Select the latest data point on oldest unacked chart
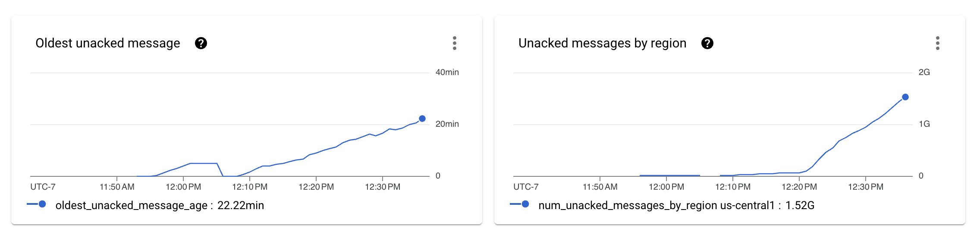 [422, 119]
